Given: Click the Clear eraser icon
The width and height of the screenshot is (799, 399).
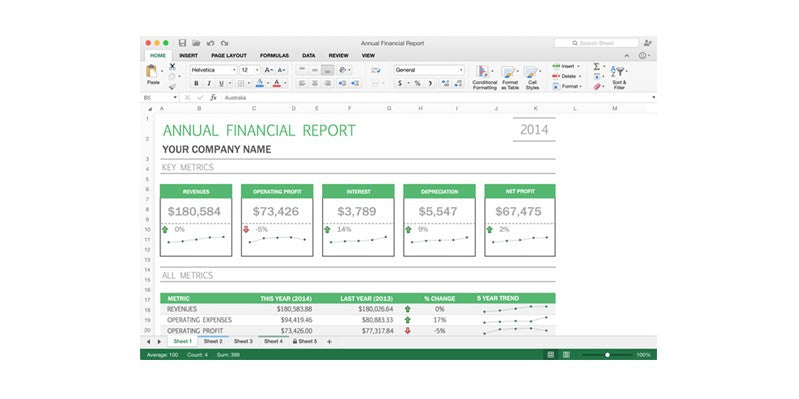Looking at the screenshot, I should coord(597,87).
